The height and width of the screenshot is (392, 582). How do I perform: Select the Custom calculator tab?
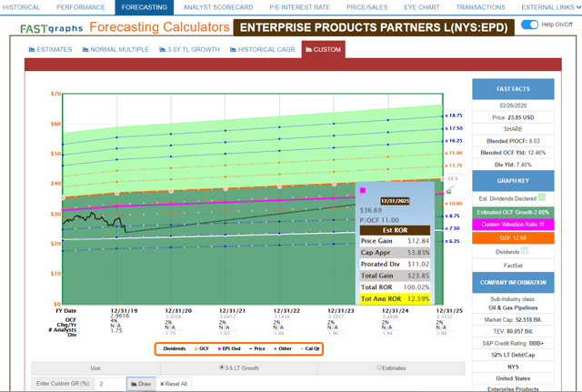coord(324,49)
